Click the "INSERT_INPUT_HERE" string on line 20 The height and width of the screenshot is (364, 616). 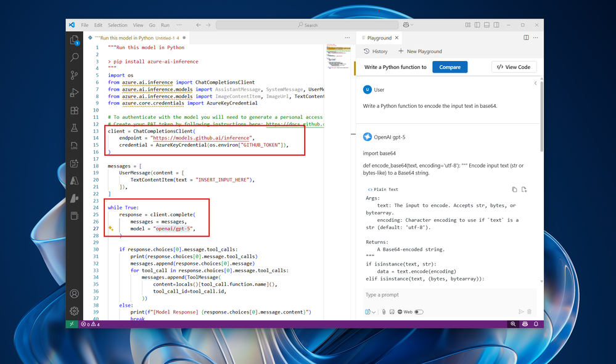point(223,180)
